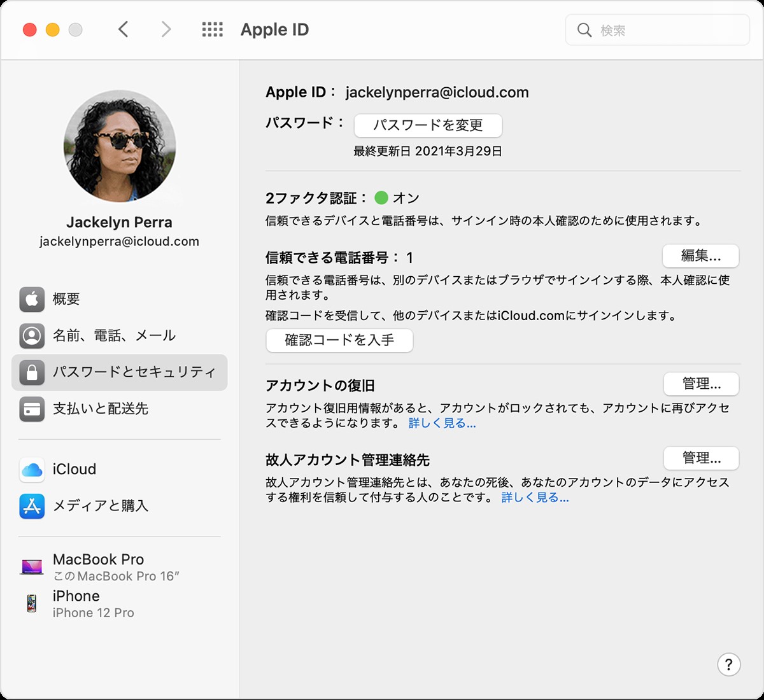Go back with the left chevron
The image size is (764, 700).
(x=124, y=29)
